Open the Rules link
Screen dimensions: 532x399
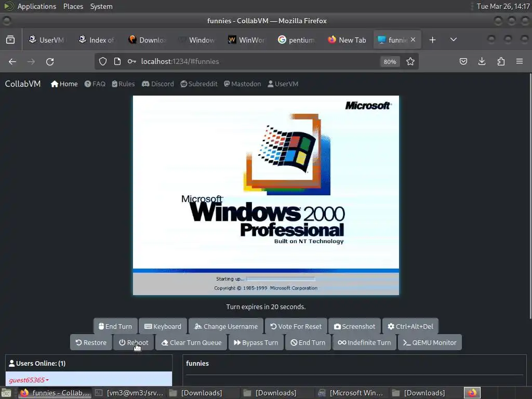[x=123, y=84]
